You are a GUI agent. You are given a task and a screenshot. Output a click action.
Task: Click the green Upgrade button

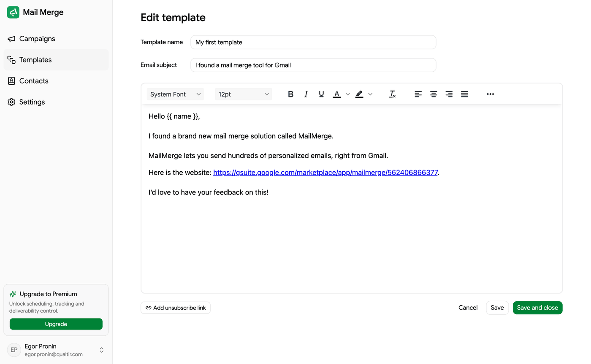[x=56, y=324]
